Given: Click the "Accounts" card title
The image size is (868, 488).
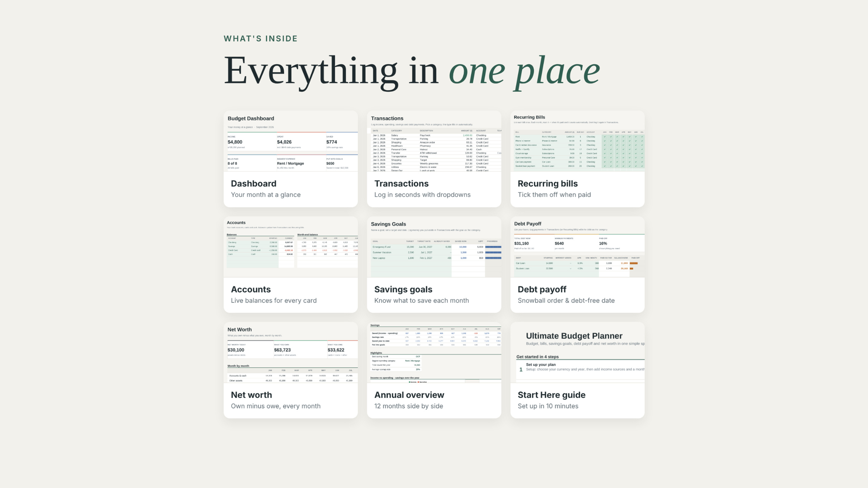Looking at the screenshot, I should (251, 289).
